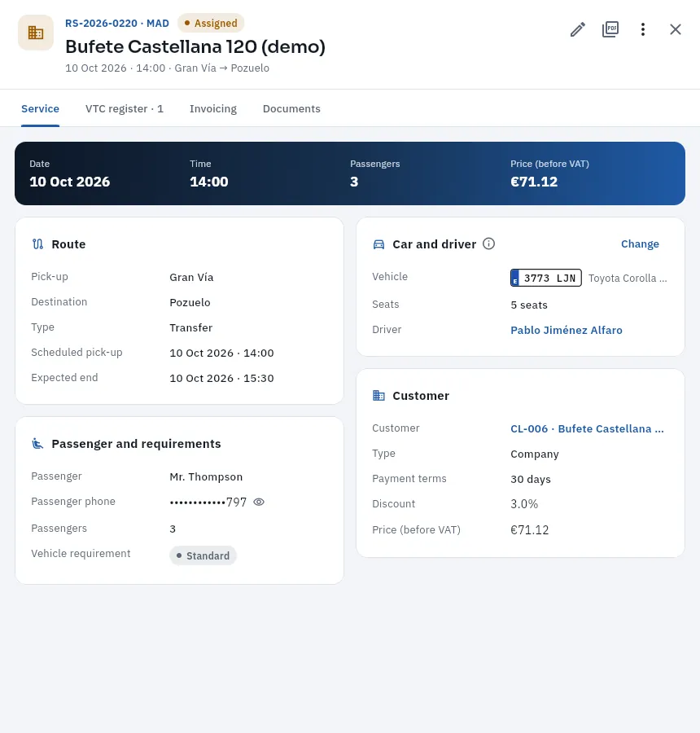Click the company building avatar icon
The width and height of the screenshot is (700, 733).
point(36,33)
